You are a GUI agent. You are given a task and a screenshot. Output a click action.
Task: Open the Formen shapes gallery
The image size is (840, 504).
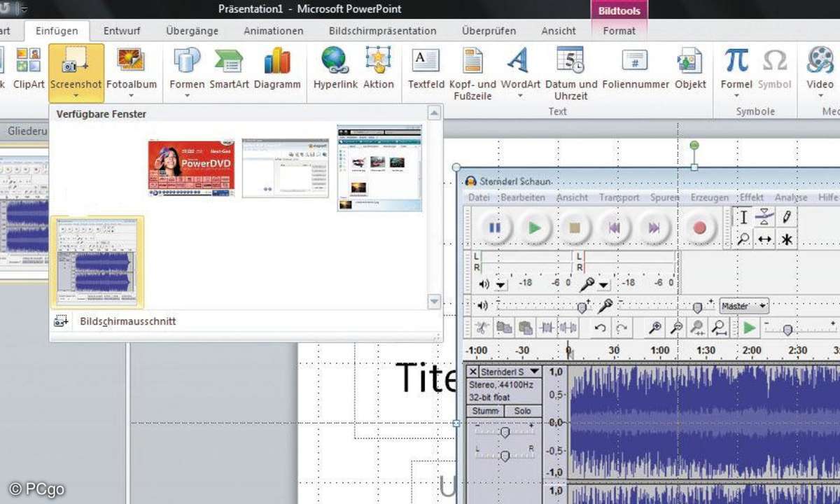click(187, 71)
